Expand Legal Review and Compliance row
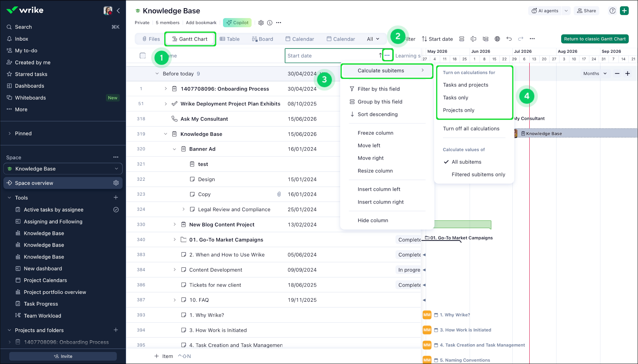638x364 pixels. [183, 209]
